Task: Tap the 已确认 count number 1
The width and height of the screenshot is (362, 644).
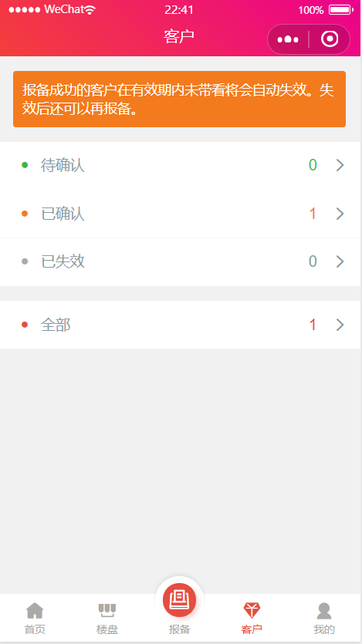Action: click(x=313, y=214)
